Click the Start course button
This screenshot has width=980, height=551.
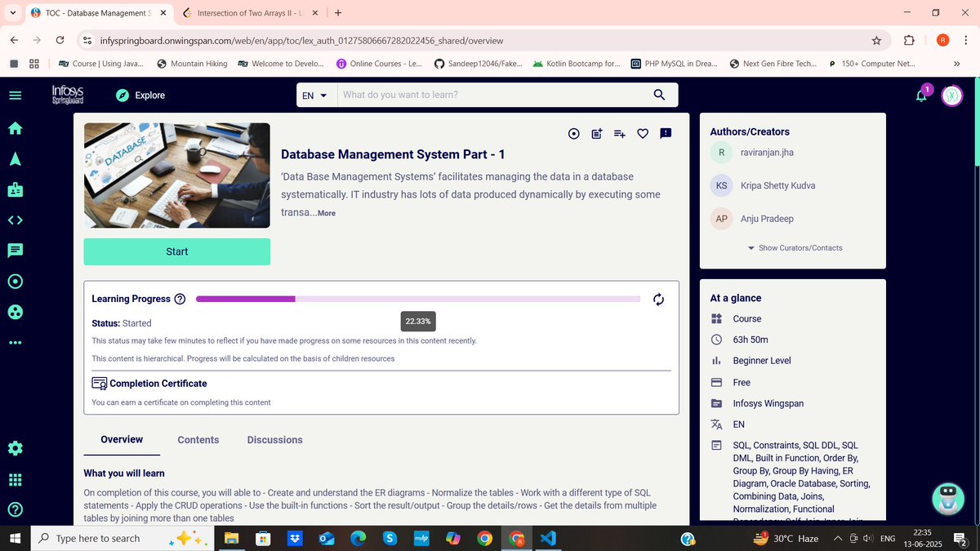point(177,251)
